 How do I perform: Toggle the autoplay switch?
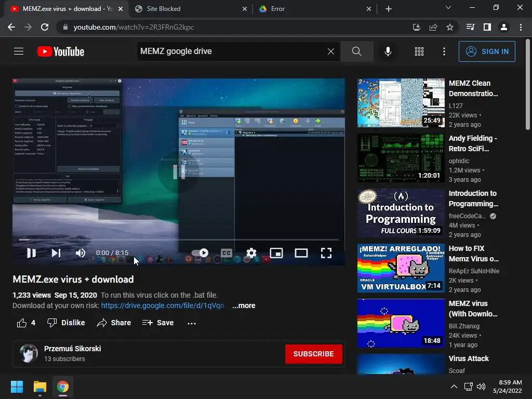pos(200,253)
